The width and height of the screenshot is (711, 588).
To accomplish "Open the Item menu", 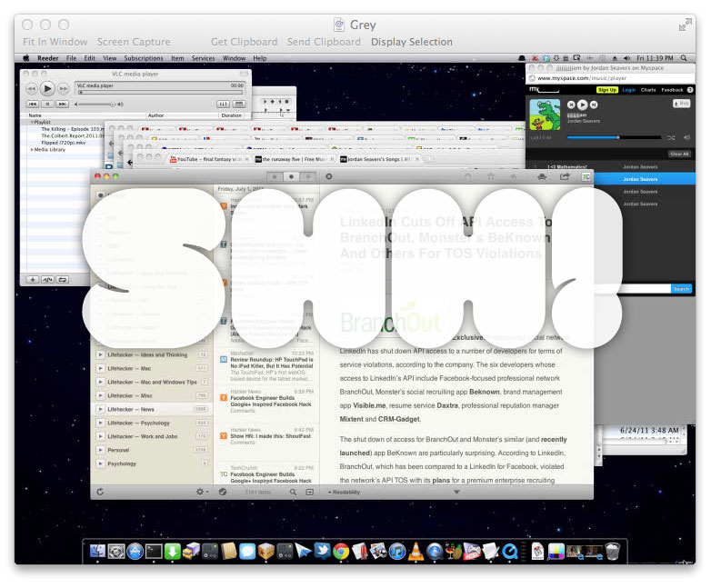I will click(177, 58).
